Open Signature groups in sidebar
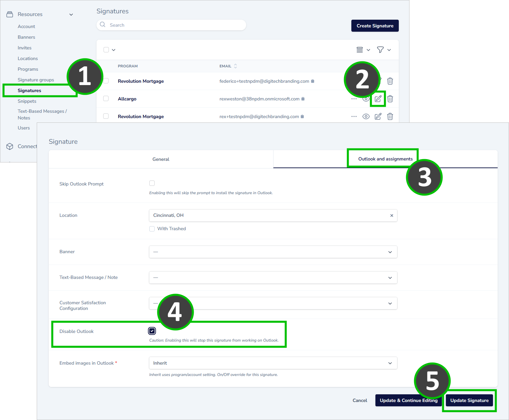 click(36, 80)
